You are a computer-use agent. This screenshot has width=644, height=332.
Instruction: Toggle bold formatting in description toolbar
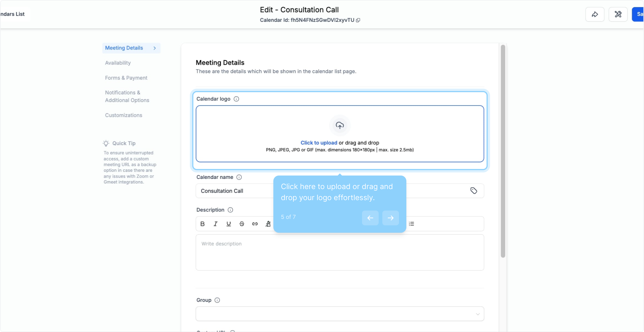202,224
